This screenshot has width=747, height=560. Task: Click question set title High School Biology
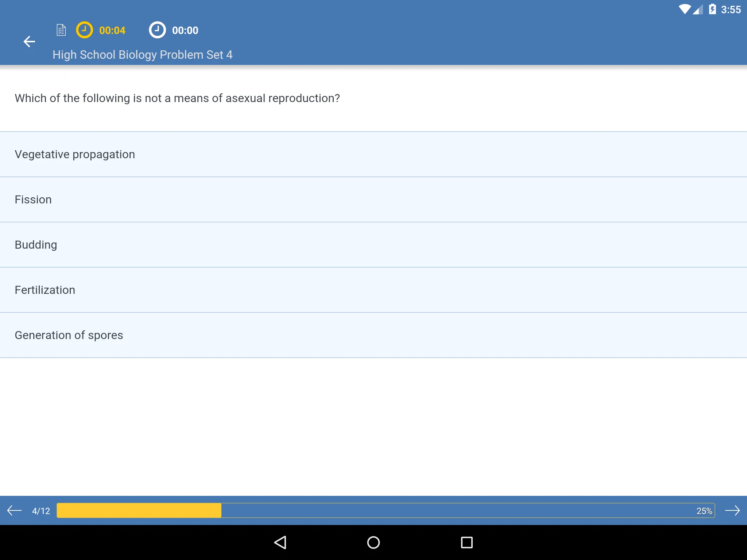click(142, 54)
